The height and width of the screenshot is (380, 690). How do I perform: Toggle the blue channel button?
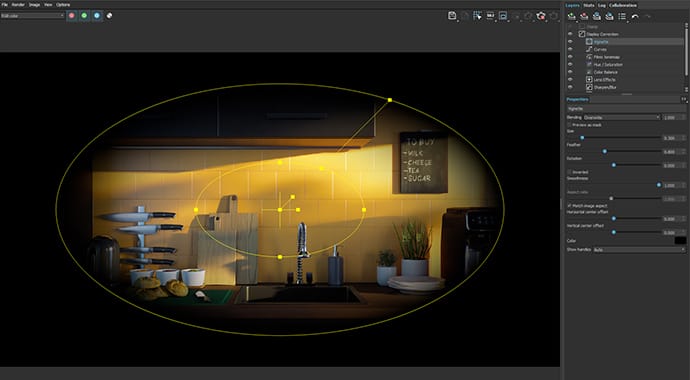click(x=97, y=16)
